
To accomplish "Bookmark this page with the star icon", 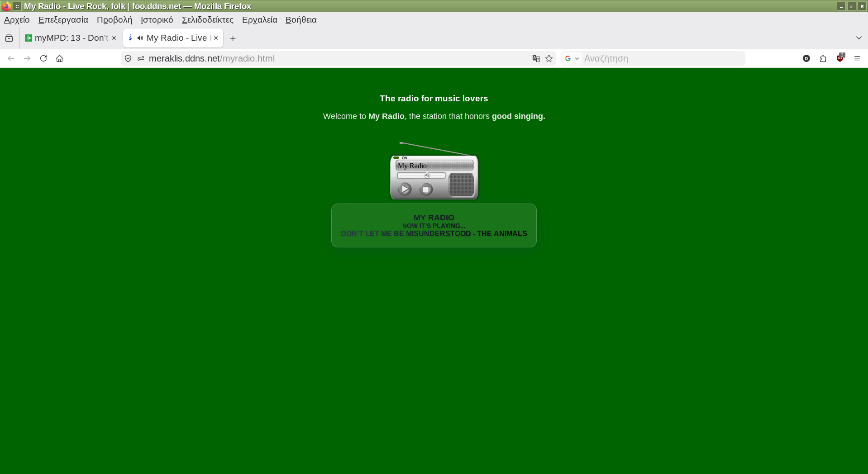I will 549,58.
